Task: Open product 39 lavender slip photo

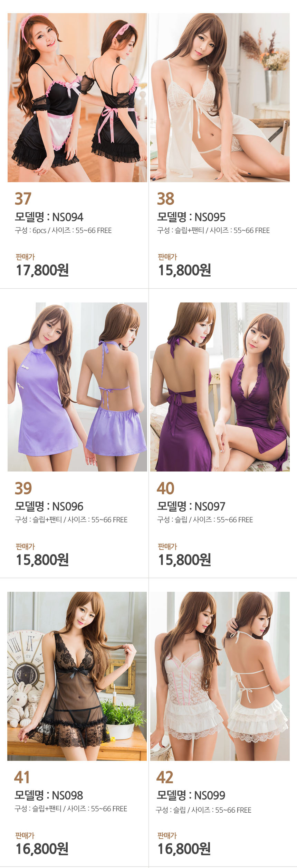Action: coord(77,387)
